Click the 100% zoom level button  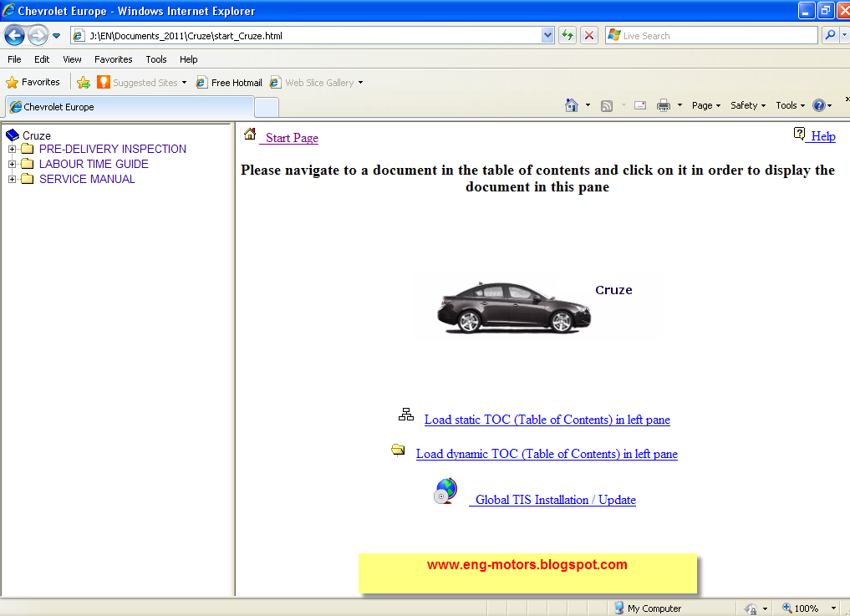point(800,608)
